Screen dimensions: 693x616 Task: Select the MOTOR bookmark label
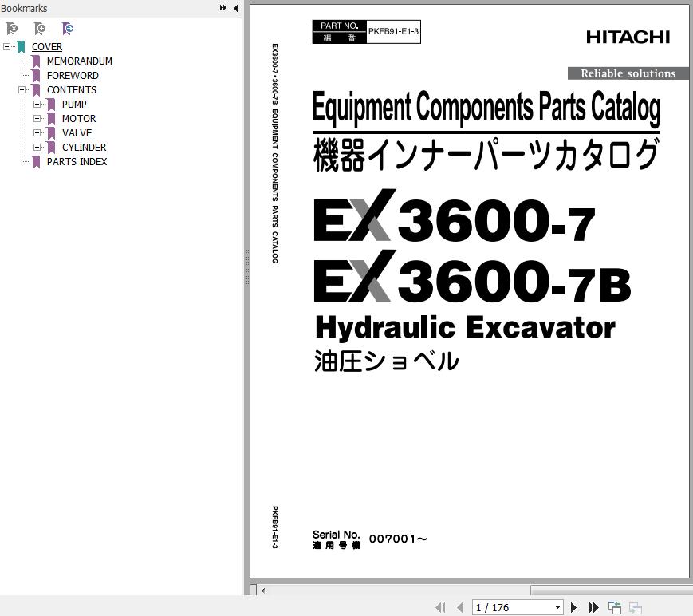click(x=79, y=119)
